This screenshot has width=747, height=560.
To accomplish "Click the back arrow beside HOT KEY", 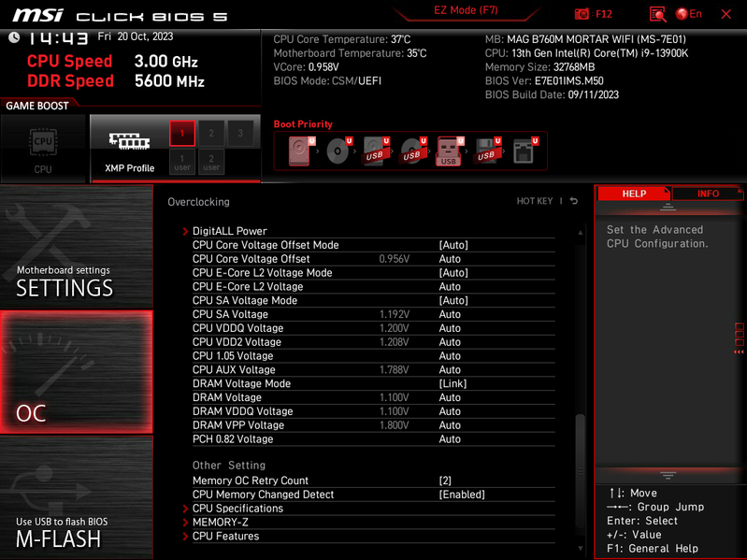I will pyautogui.click(x=574, y=201).
